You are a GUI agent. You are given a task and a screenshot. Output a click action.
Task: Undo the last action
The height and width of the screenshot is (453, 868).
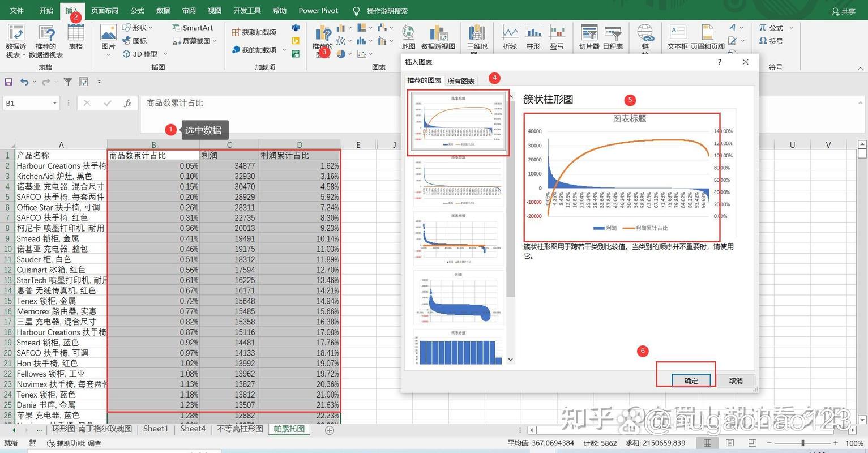[24, 82]
